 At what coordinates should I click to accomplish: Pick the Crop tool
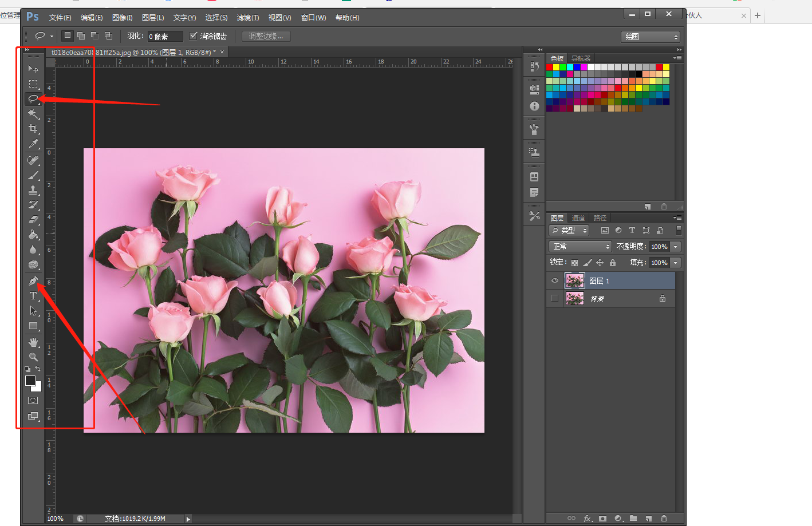(x=33, y=129)
